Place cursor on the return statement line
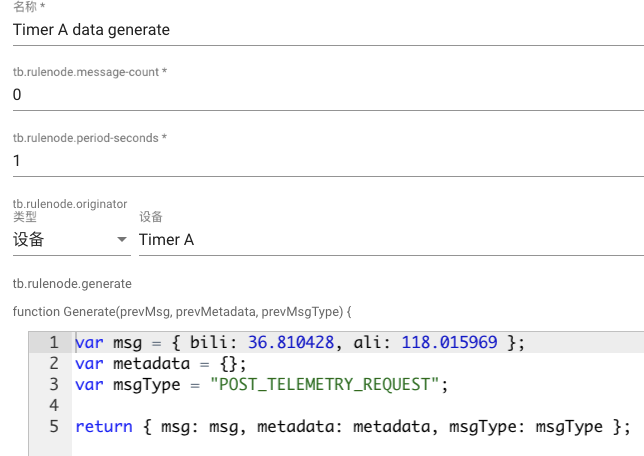 click(x=352, y=427)
